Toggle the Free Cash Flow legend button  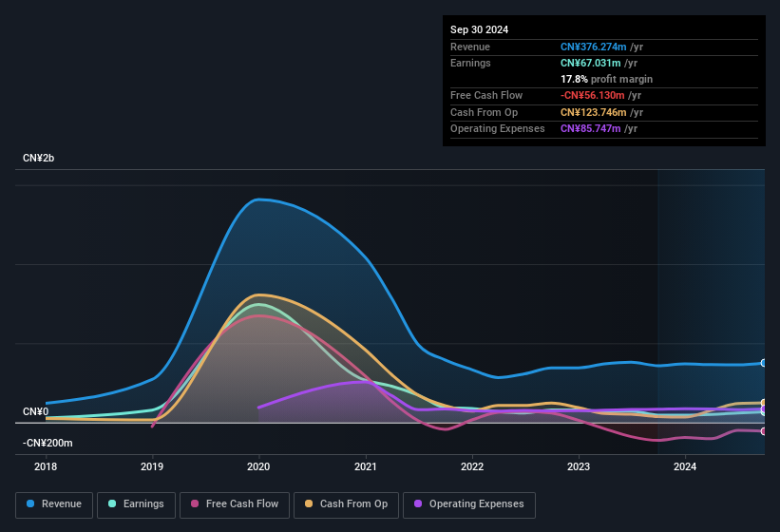point(235,504)
